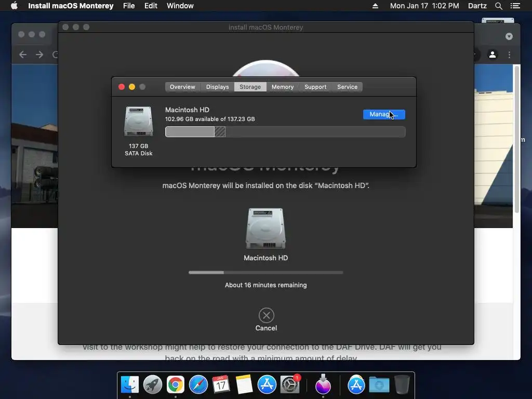Click the 137 GB SATA Disk icon
This screenshot has height=399, width=532.
click(x=138, y=122)
